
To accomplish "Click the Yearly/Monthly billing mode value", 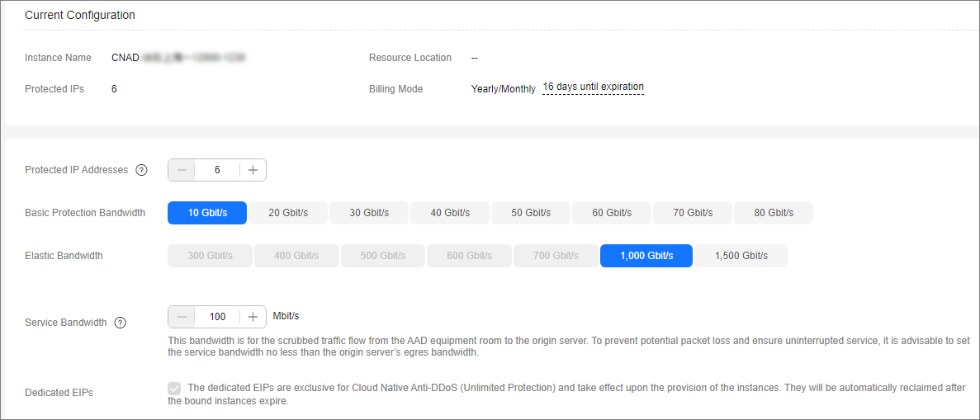I will point(503,89).
